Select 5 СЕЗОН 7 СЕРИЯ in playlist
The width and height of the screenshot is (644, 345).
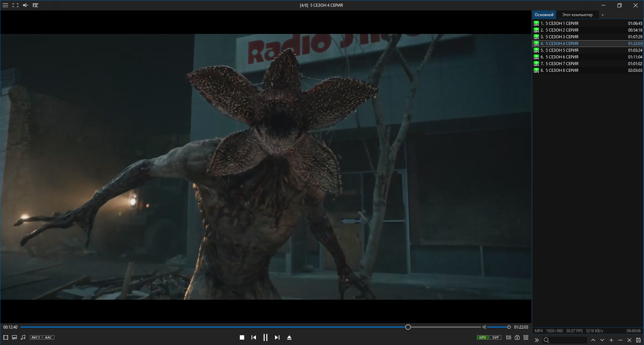click(588, 64)
